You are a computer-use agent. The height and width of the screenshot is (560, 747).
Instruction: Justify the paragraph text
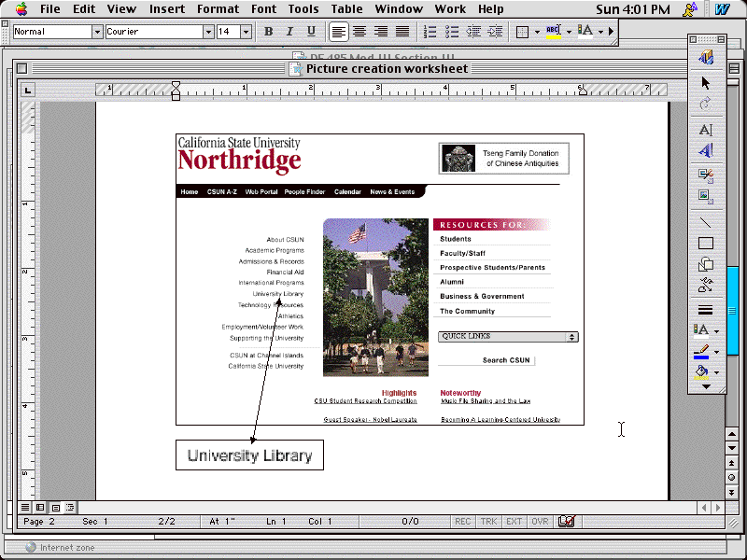click(402, 32)
